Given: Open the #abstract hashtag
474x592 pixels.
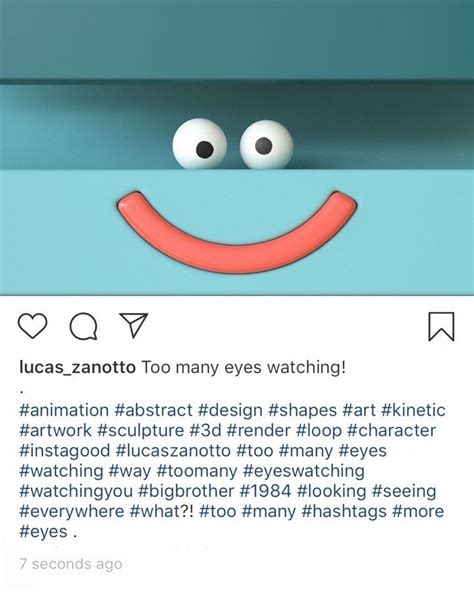Looking at the screenshot, I should pos(153,410).
